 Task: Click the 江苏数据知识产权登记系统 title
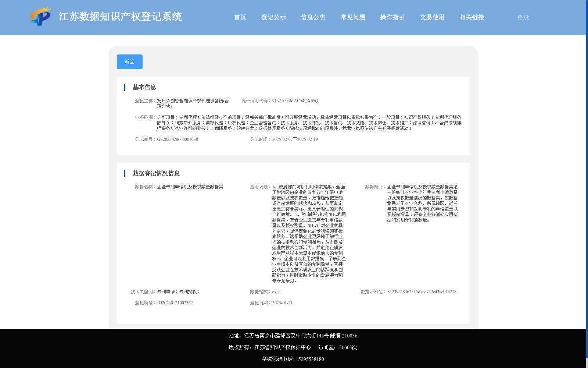point(120,17)
